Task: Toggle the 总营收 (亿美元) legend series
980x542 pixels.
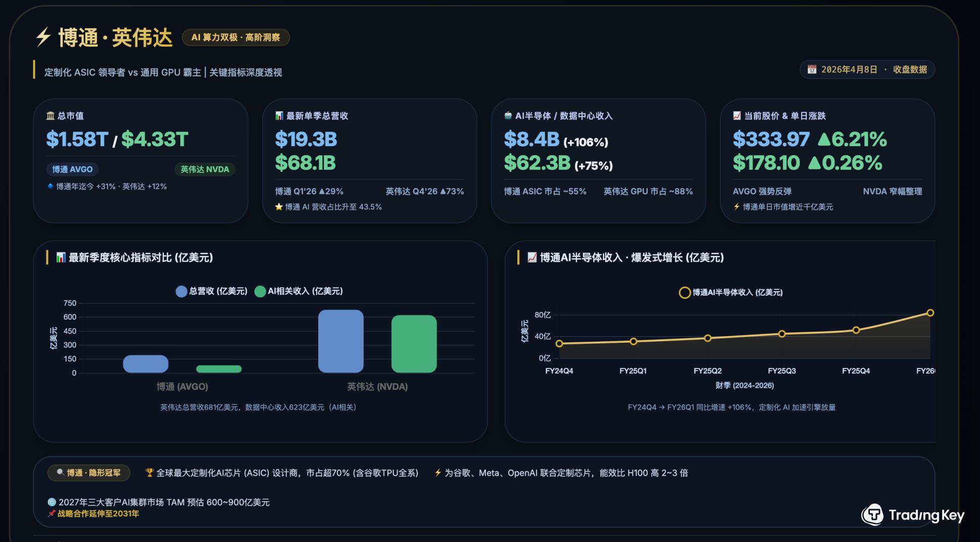Action: 212,291
